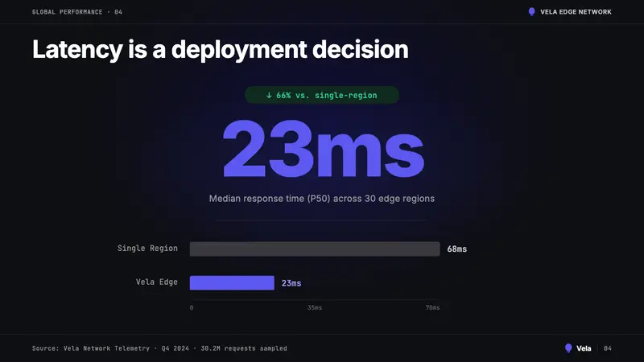
Task: Click the Vela Edge Network logo icon
Action: 531,12
